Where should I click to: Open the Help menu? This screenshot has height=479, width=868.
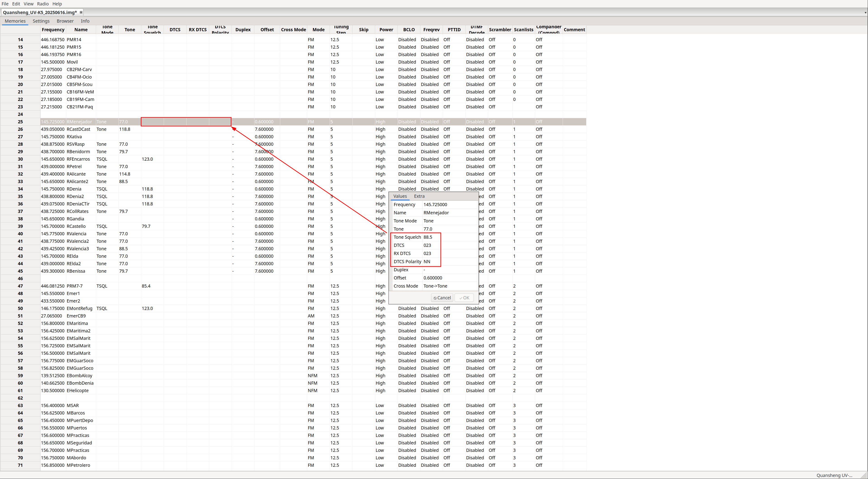click(x=57, y=4)
